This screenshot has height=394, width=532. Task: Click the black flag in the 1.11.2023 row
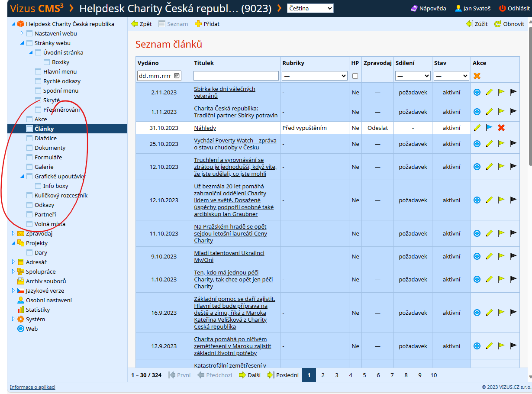click(513, 112)
